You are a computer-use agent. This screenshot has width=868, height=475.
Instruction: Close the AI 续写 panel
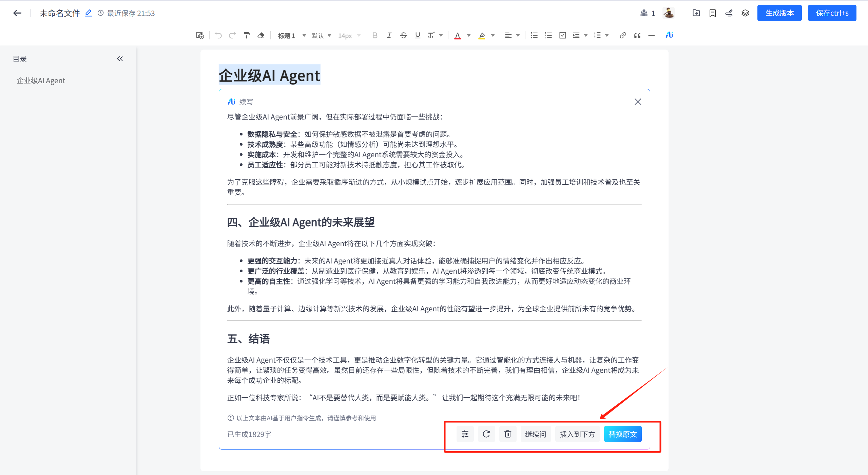click(638, 102)
